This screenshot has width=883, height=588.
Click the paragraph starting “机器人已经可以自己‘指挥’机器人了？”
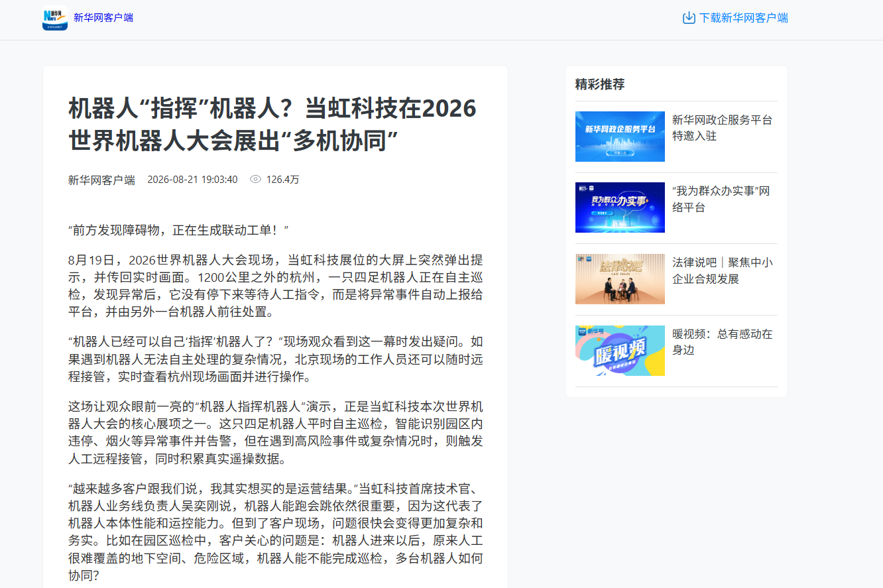click(276, 359)
